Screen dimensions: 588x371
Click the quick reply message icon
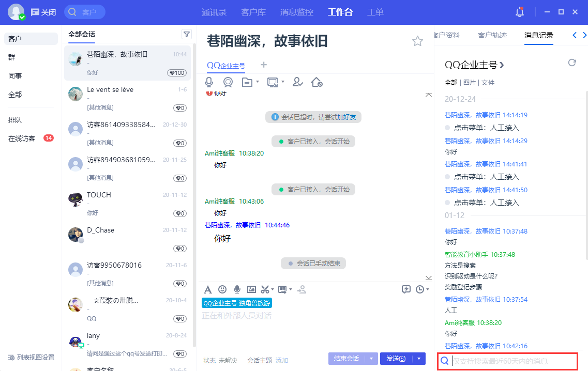click(x=282, y=289)
